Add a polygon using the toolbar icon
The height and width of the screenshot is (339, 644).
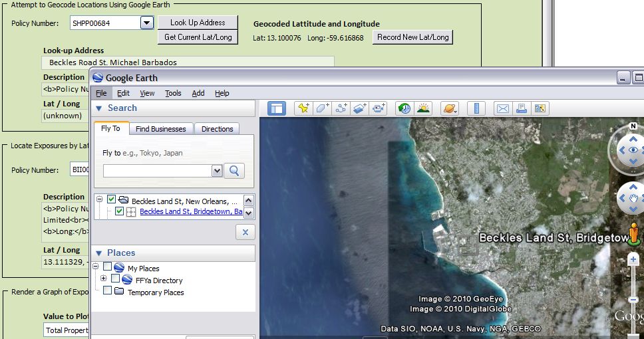(322, 108)
